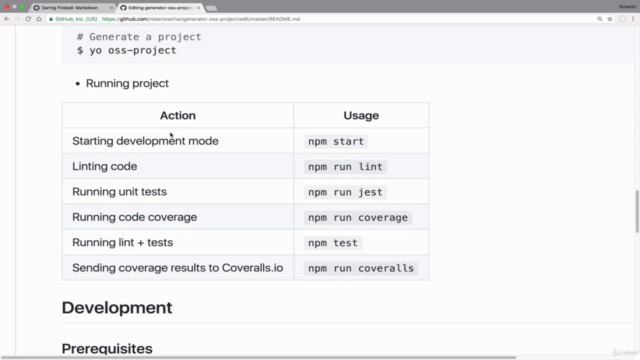Click the 'npm start' code cell
Image resolution: width=640 pixels, height=360 pixels.
coord(336,141)
